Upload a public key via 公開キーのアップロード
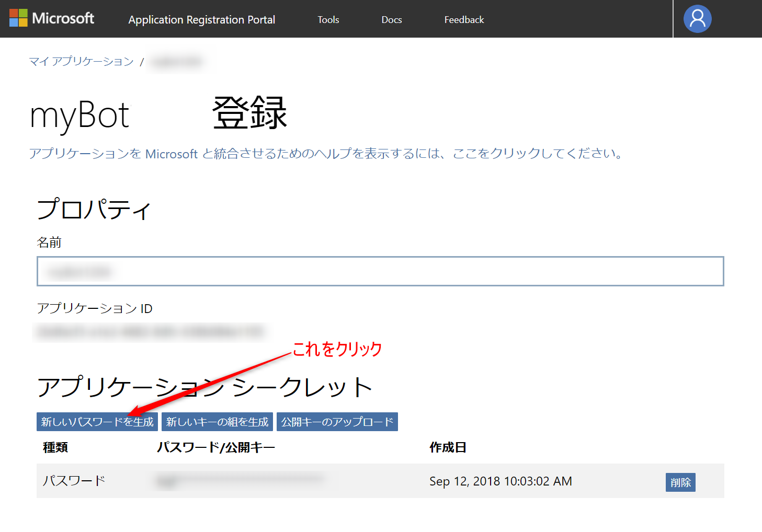This screenshot has height=532, width=762. point(337,422)
